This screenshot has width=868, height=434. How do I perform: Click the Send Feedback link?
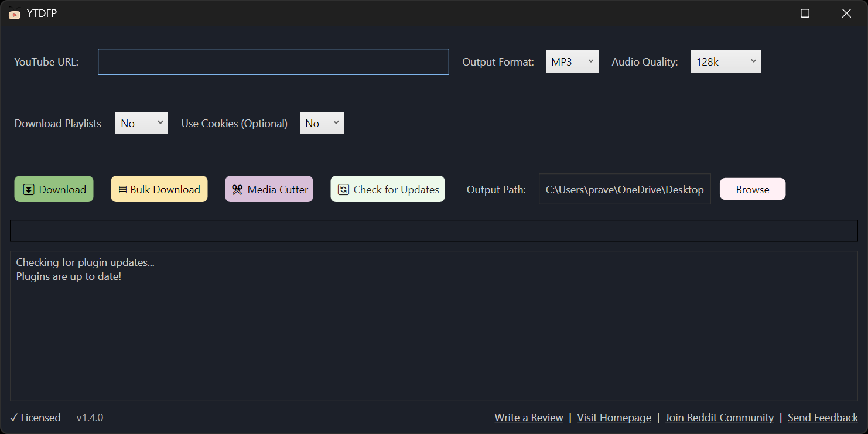822,418
